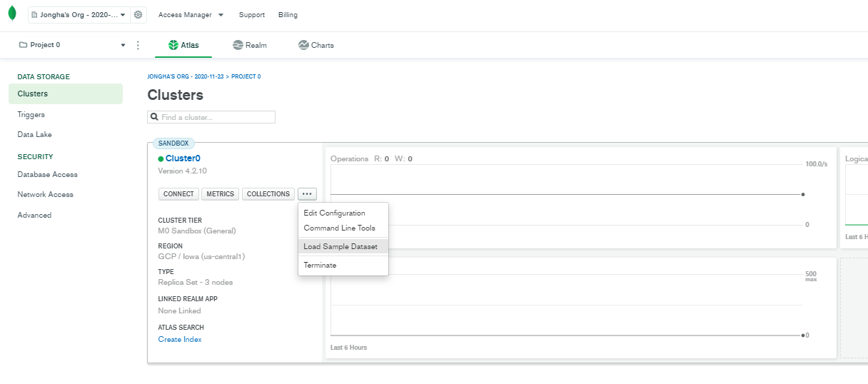868x384 pixels.
Task: Click the PROJECT 0 breadcrumb link
Action: pyautogui.click(x=246, y=76)
